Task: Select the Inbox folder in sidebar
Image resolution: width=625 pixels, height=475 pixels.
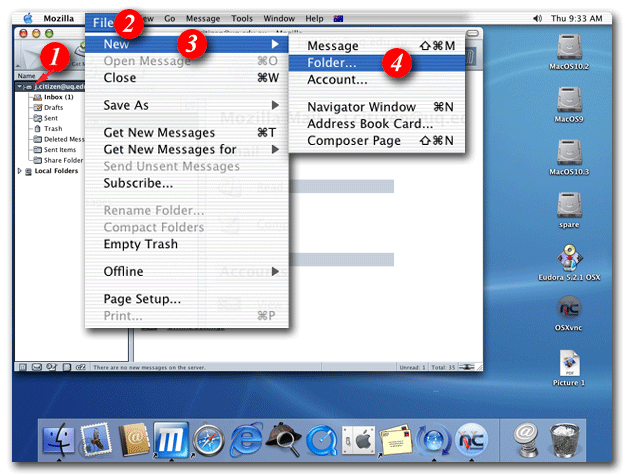Action: (x=56, y=97)
